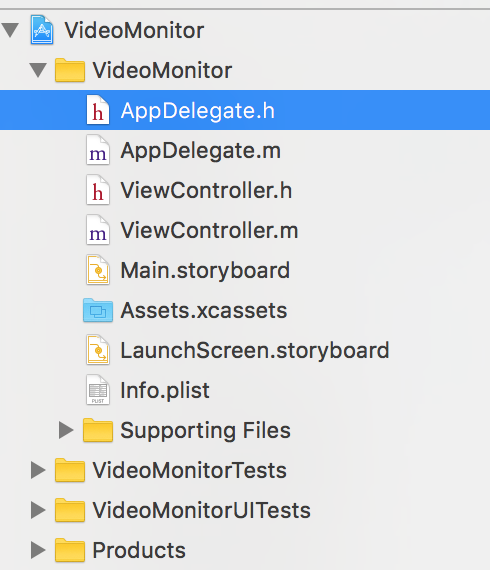Image resolution: width=490 pixels, height=570 pixels.
Task: Collapse the VideoMonitor group folder triangle
Action: pyautogui.click(x=38, y=70)
